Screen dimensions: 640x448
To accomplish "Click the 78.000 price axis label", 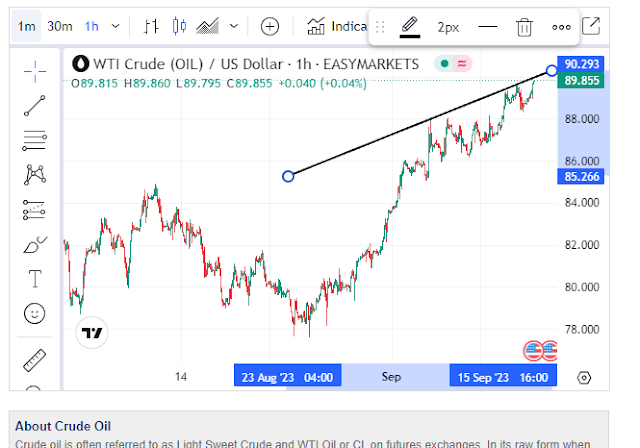I will point(582,329).
